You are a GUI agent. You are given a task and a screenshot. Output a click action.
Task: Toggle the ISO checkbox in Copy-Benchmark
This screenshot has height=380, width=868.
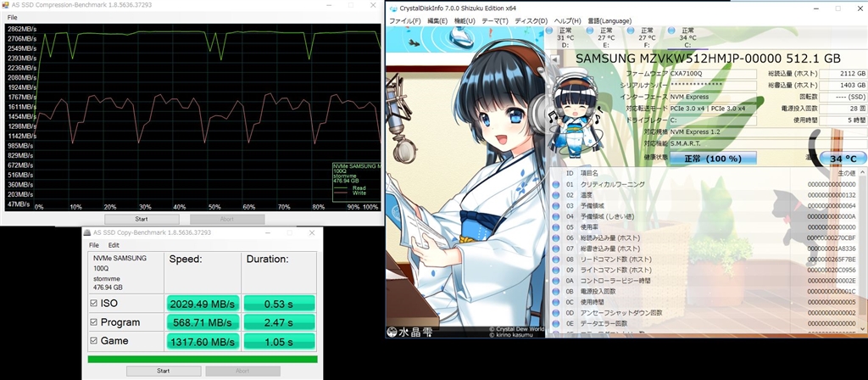(x=93, y=304)
